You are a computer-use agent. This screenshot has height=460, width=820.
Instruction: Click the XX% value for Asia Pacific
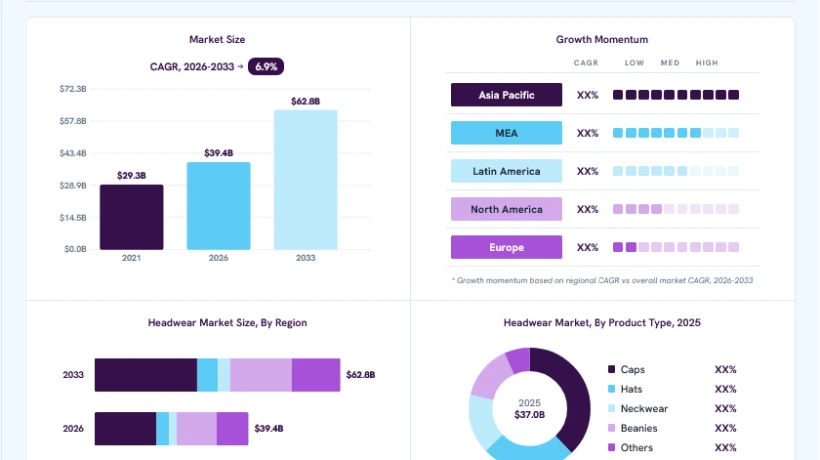(x=587, y=95)
